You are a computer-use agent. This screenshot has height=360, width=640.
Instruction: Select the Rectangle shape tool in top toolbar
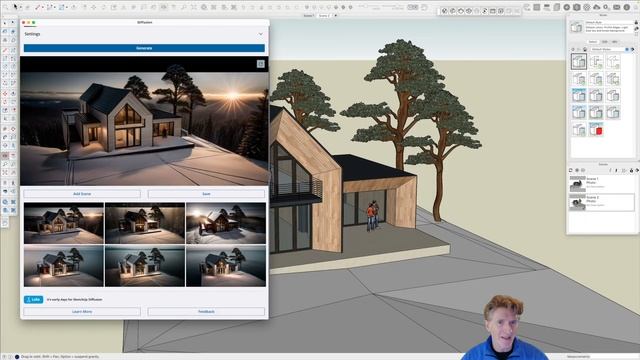(x=61, y=7)
